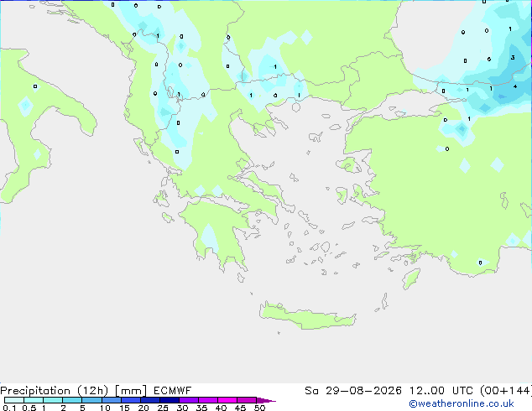Click the precipitation value '4' on the map
The width and height of the screenshot is (532, 411).
[515, 86]
